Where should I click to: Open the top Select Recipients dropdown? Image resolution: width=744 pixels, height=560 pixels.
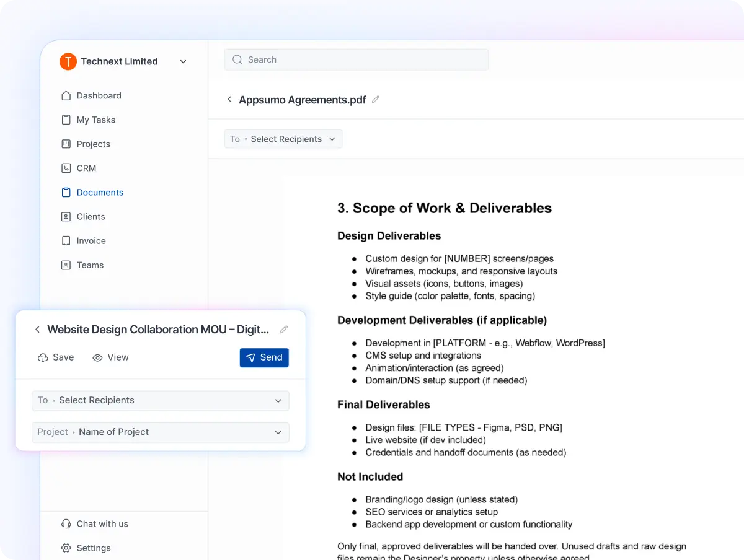pyautogui.click(x=283, y=139)
